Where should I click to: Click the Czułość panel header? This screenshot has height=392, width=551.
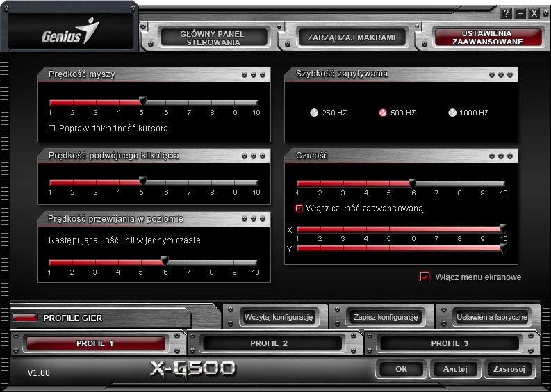[x=401, y=156]
